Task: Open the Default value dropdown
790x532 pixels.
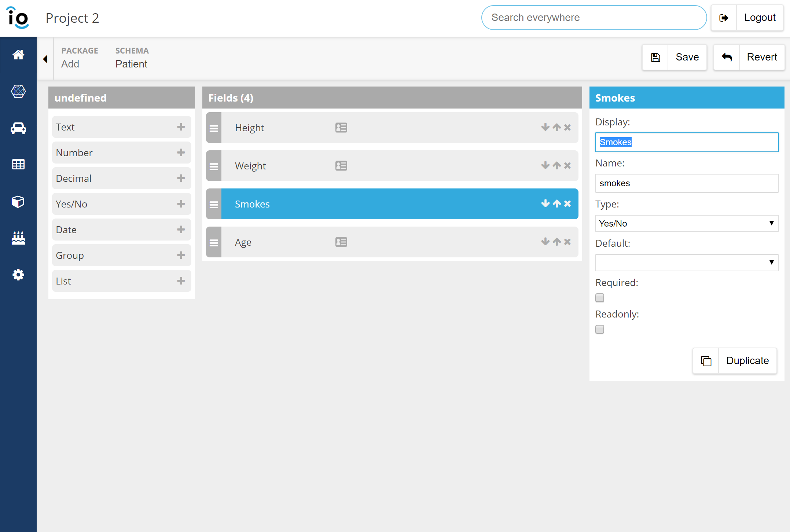Action: [x=687, y=263]
